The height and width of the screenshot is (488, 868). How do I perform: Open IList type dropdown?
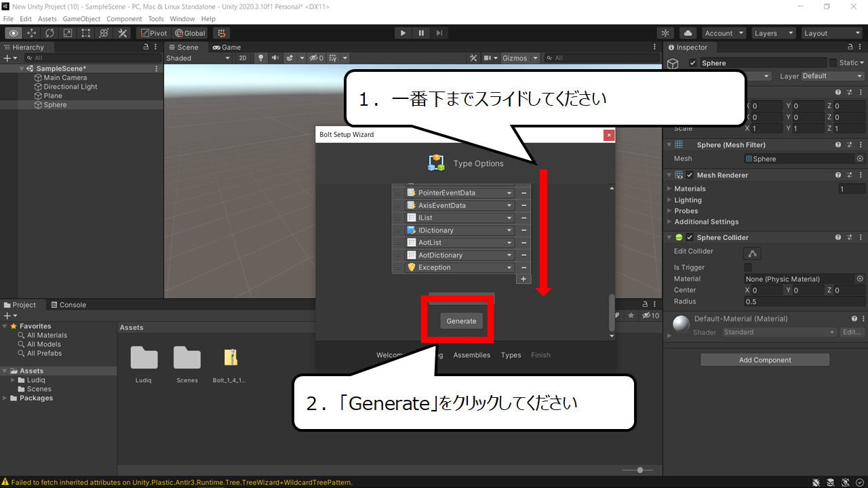[x=459, y=218]
